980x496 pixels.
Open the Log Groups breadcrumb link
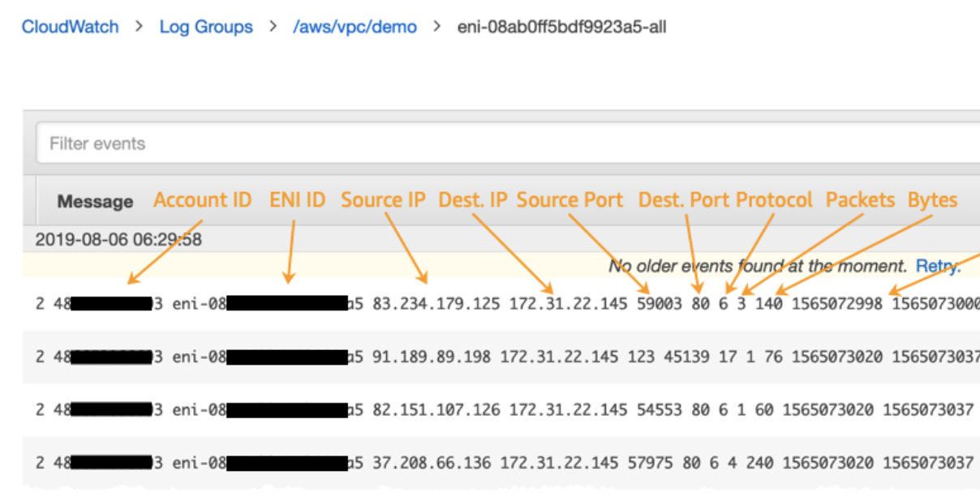point(206,27)
